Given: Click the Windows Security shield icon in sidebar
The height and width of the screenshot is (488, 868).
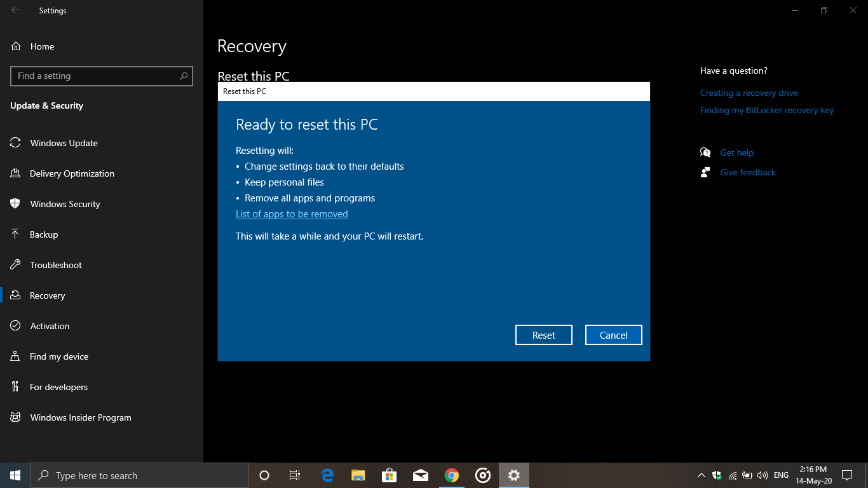Looking at the screenshot, I should 15,204.
